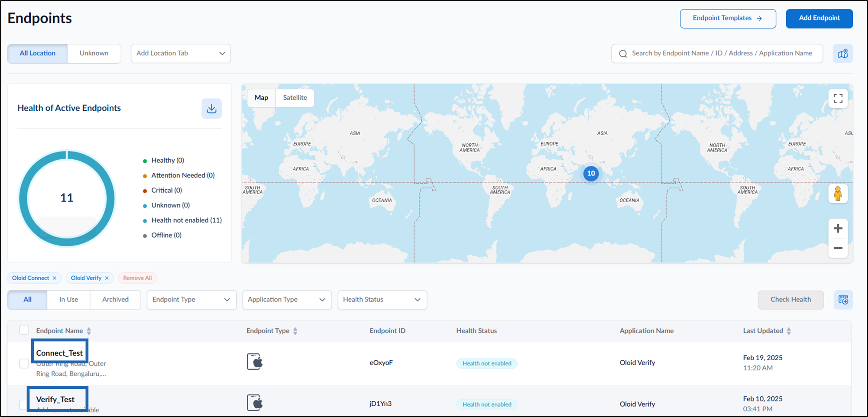Screen dimensions: 868x417
Task: Open the Endpoint Type filter dropdown
Action: (x=191, y=300)
